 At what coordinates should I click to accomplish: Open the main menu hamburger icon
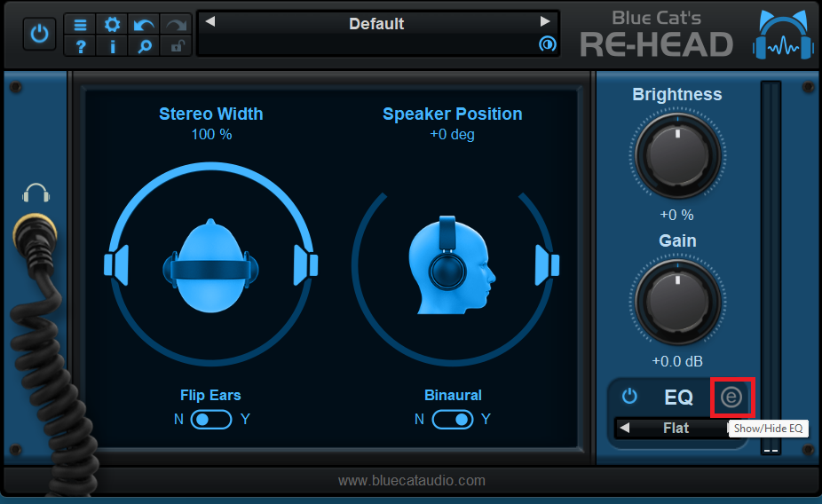pyautogui.click(x=80, y=24)
